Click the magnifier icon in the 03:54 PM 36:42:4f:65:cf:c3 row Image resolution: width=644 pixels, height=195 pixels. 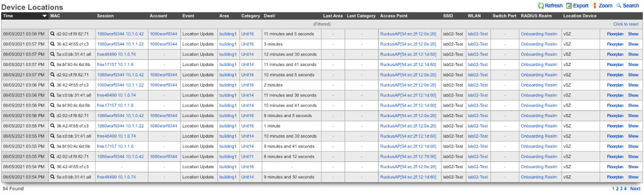tap(53, 167)
